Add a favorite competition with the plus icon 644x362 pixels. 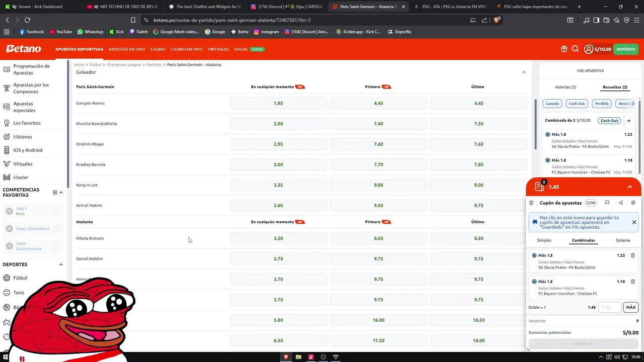tap(55, 193)
